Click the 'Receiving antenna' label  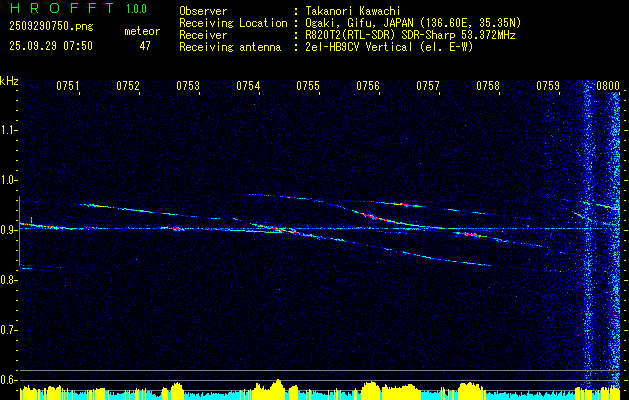point(230,47)
